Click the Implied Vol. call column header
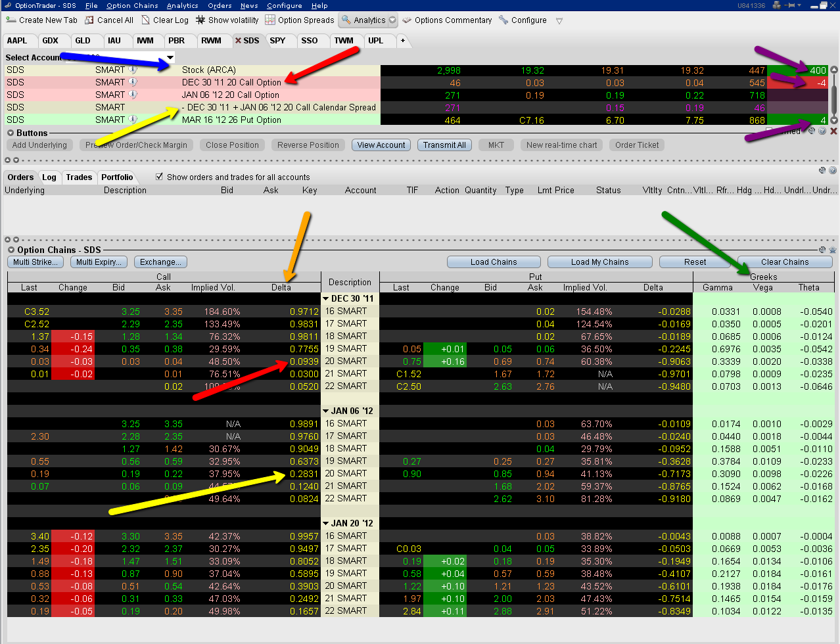This screenshot has width=840, height=644. pyautogui.click(x=213, y=287)
